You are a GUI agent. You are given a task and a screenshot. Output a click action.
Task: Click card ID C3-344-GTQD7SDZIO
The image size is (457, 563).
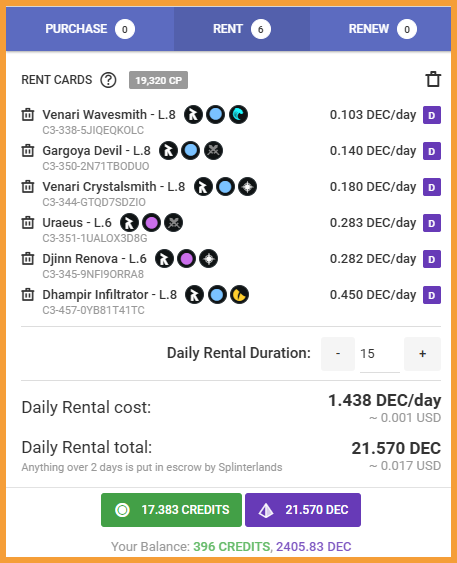click(94, 202)
